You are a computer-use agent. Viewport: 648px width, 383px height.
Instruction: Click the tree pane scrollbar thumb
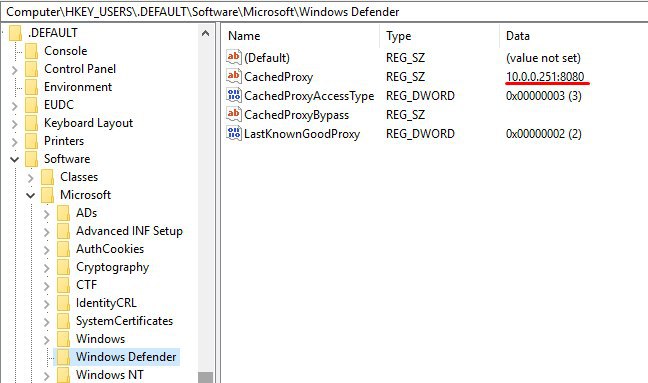205,377
